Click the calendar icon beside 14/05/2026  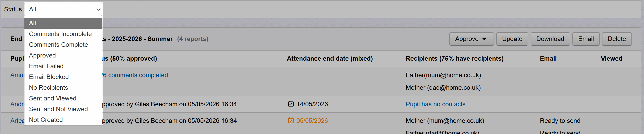pyautogui.click(x=291, y=104)
